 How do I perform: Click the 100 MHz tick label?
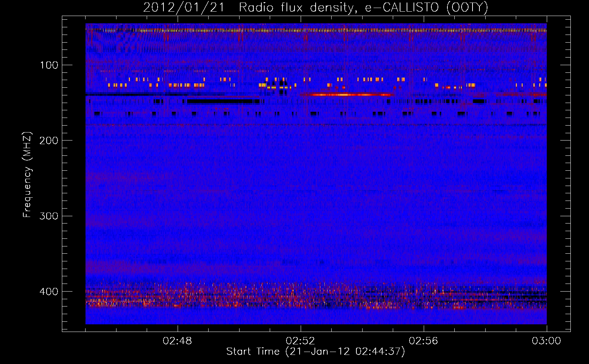pos(49,65)
